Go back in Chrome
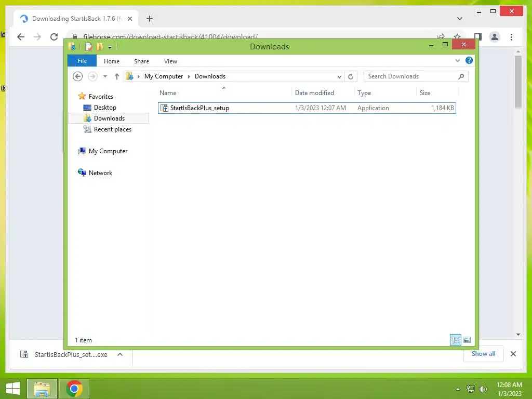532x399 pixels. tap(21, 37)
